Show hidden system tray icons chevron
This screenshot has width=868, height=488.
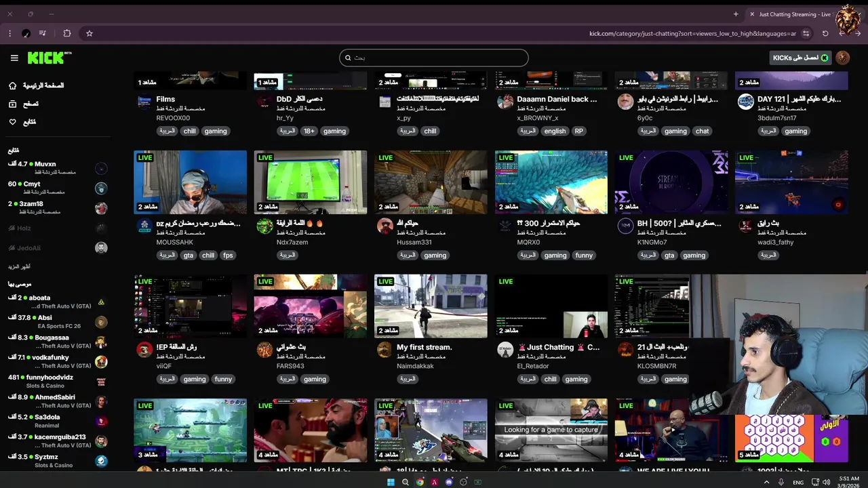click(x=767, y=482)
